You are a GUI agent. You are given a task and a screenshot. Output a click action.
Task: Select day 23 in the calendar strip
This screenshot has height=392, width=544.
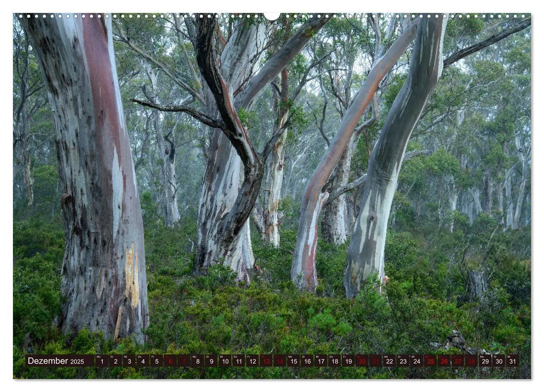(x=403, y=361)
